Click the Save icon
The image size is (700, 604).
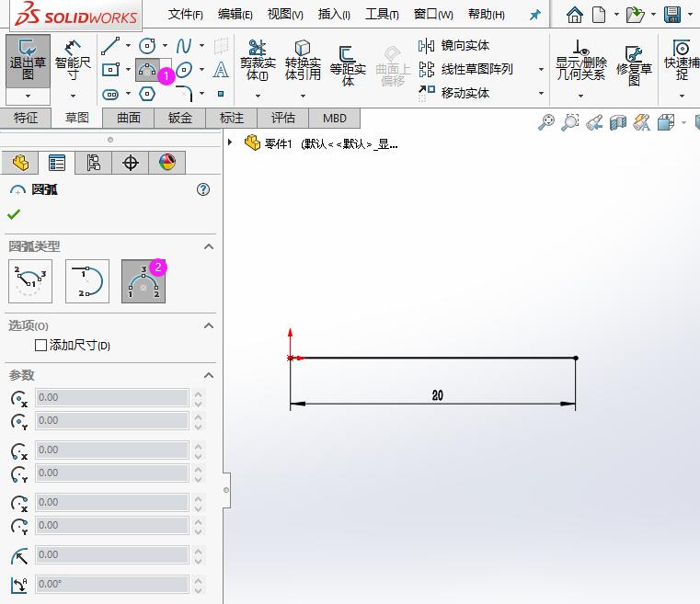(672, 15)
